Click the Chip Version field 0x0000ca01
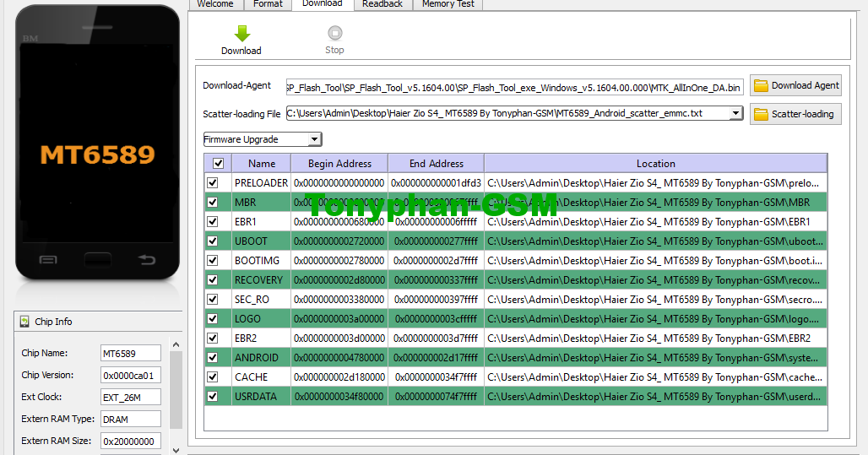The image size is (868, 455). [x=131, y=376]
